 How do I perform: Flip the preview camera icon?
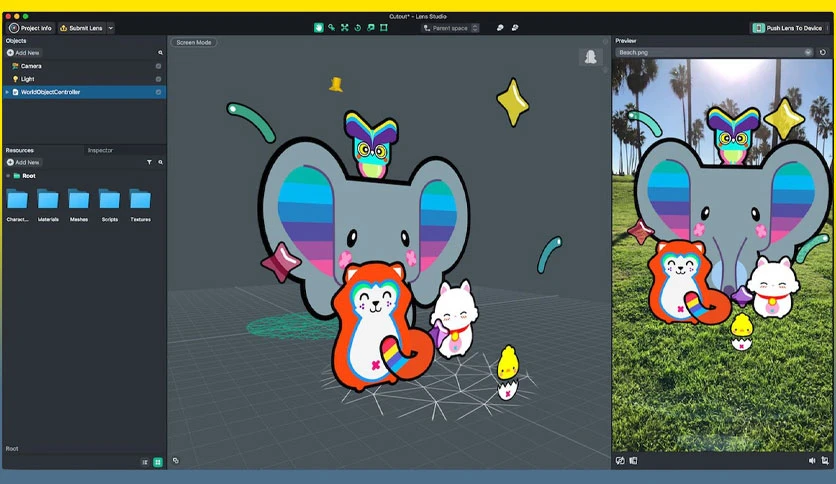pos(620,461)
